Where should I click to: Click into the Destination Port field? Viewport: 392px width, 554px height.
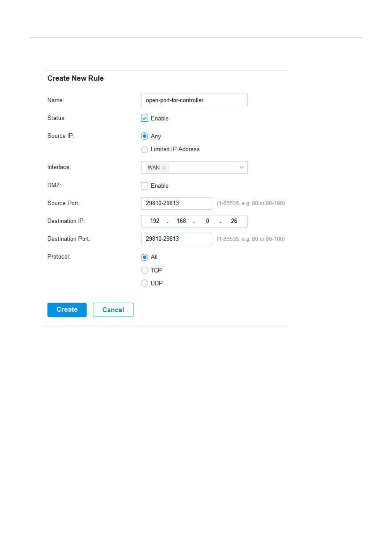pos(176,239)
